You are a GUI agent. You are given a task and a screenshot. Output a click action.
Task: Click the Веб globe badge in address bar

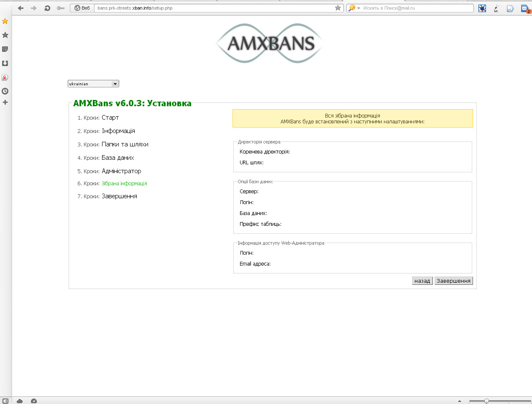[x=82, y=8]
